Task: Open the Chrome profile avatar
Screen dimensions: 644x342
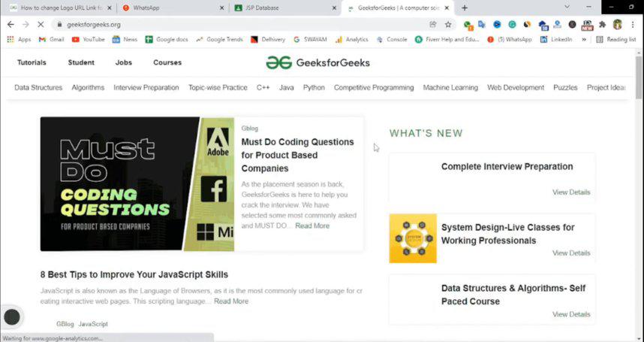Action: (617, 25)
